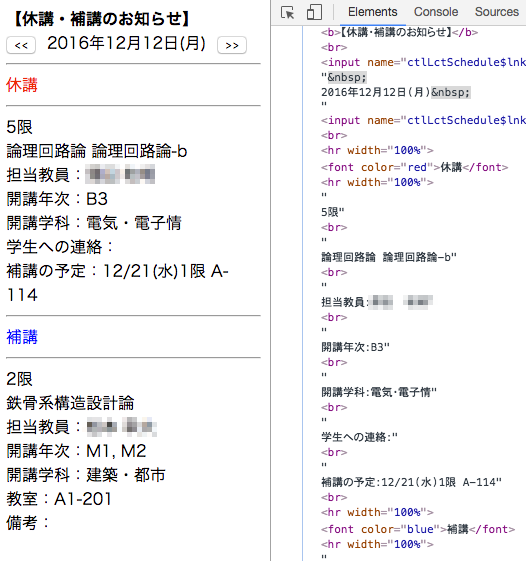Click the date text node 2016年12月12日

pos(375,92)
